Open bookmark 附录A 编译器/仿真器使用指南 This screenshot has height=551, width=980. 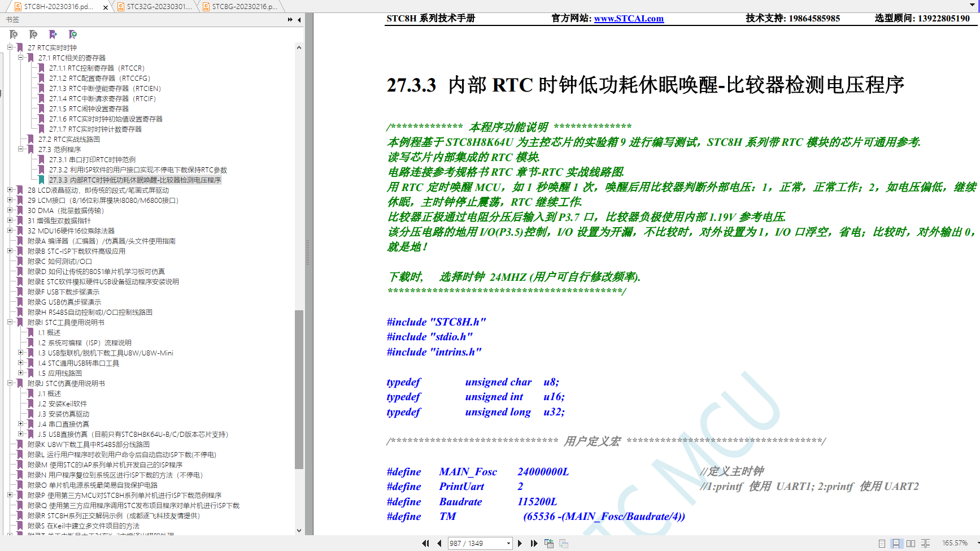102,241
